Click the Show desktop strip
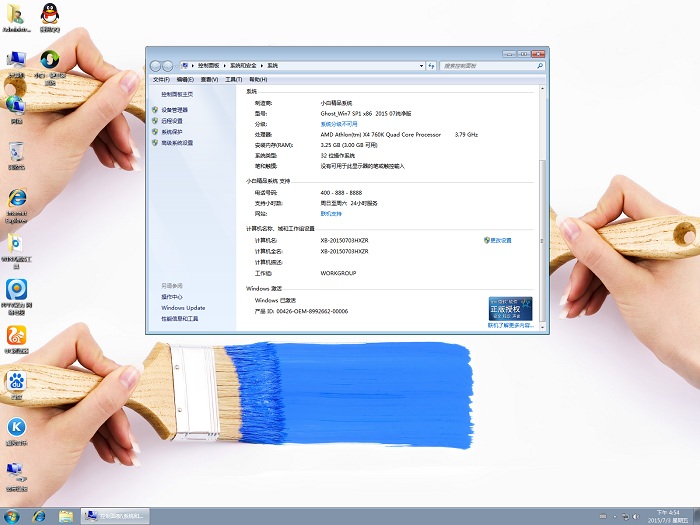Image resolution: width=700 pixels, height=525 pixels. (697, 517)
